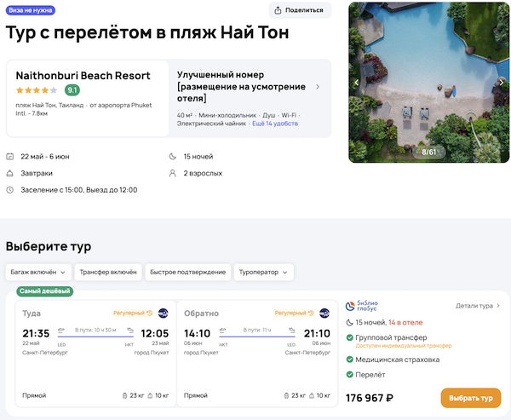The width and height of the screenshot is (511, 420).
Task: Click the moon icon next to 15 ночей
Action: pyautogui.click(x=174, y=156)
